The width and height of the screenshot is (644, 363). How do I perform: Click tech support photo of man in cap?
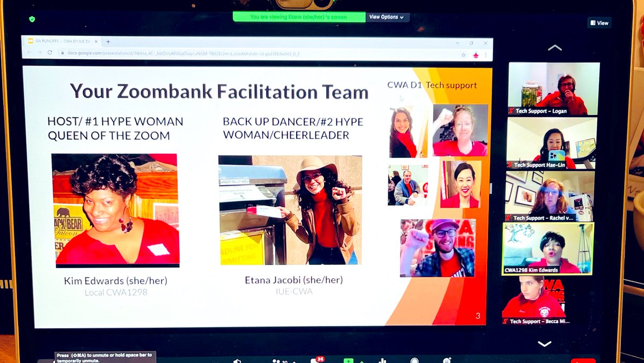437,248
